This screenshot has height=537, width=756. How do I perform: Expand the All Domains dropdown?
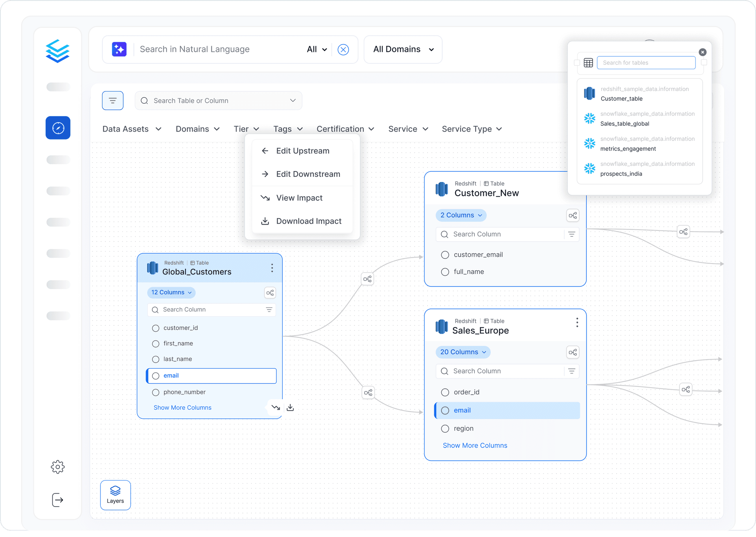403,50
